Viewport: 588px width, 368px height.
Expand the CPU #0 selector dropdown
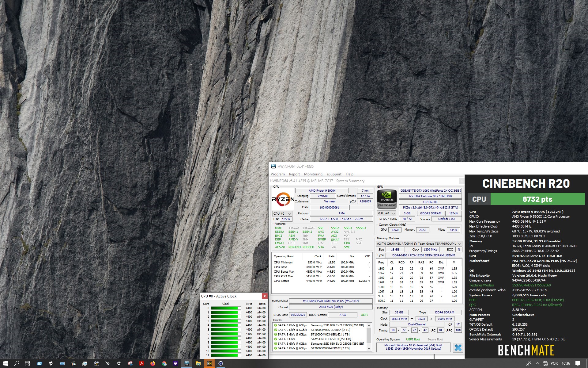[x=282, y=213]
